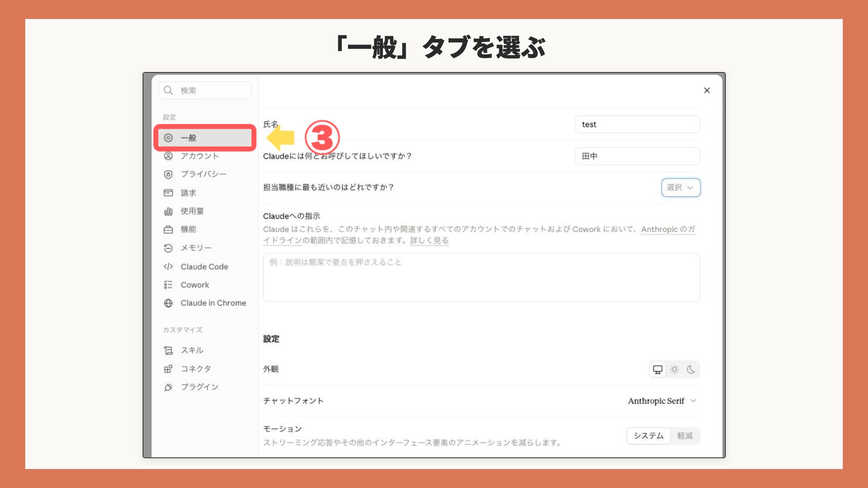Open the Anthropic Serif chat font dropdown

pyautogui.click(x=662, y=401)
